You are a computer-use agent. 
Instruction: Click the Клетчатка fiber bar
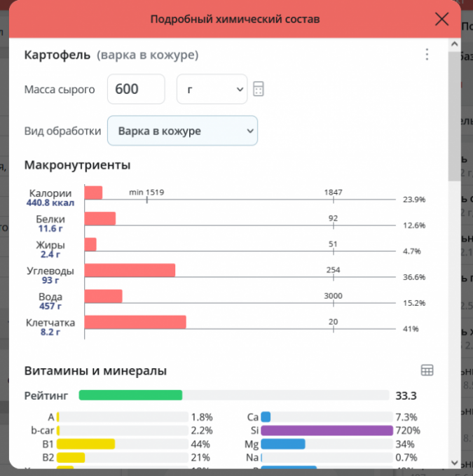coord(135,322)
